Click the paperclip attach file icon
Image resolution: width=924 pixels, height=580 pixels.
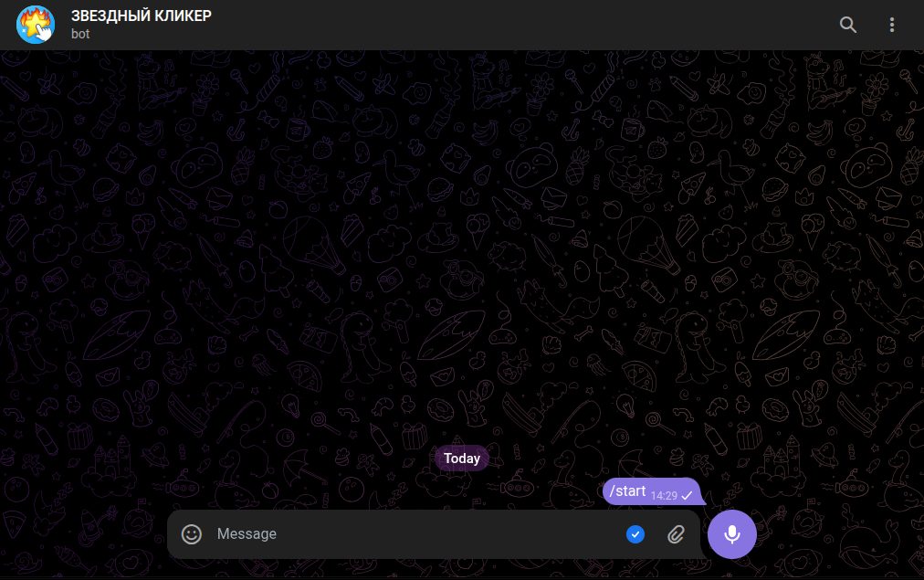pyautogui.click(x=676, y=534)
